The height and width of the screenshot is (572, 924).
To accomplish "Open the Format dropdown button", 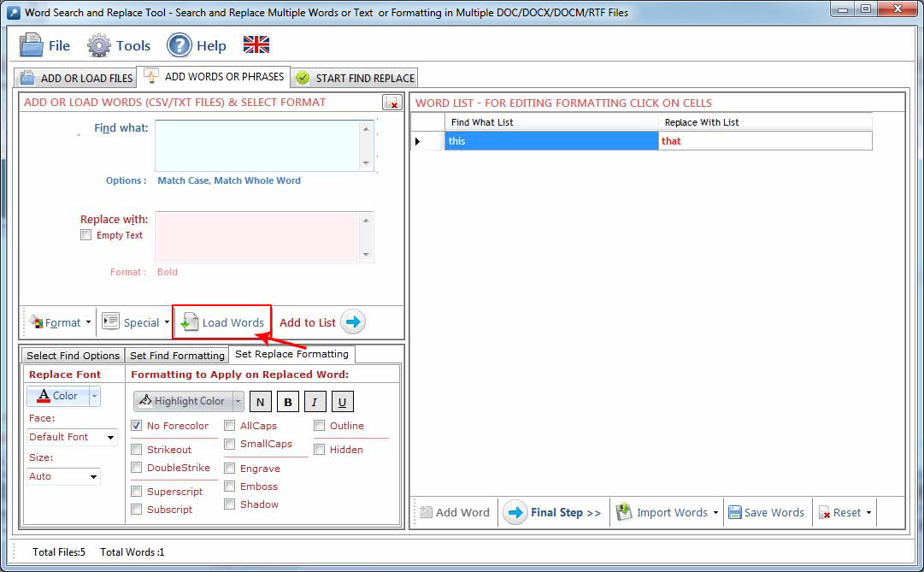I will click(62, 322).
